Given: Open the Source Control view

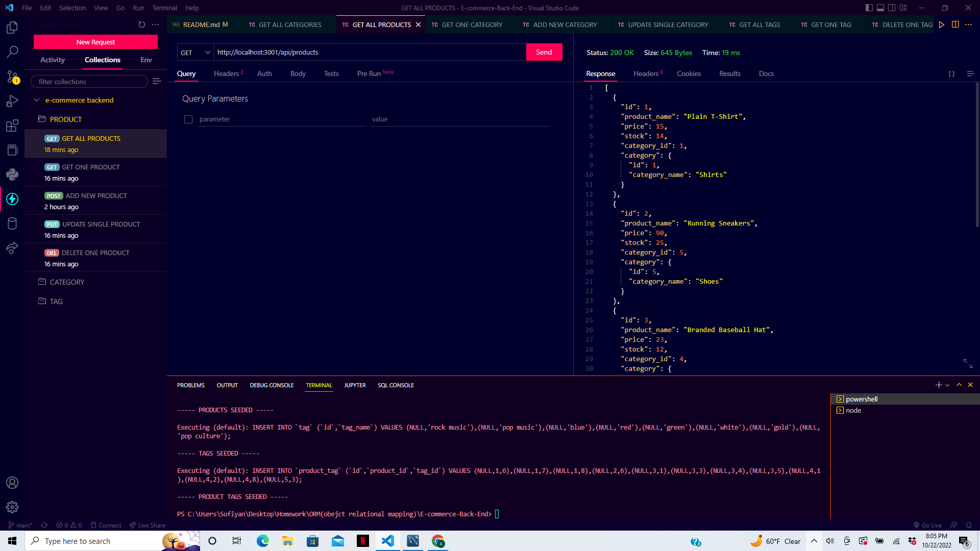Looking at the screenshot, I should pyautogui.click(x=12, y=77).
